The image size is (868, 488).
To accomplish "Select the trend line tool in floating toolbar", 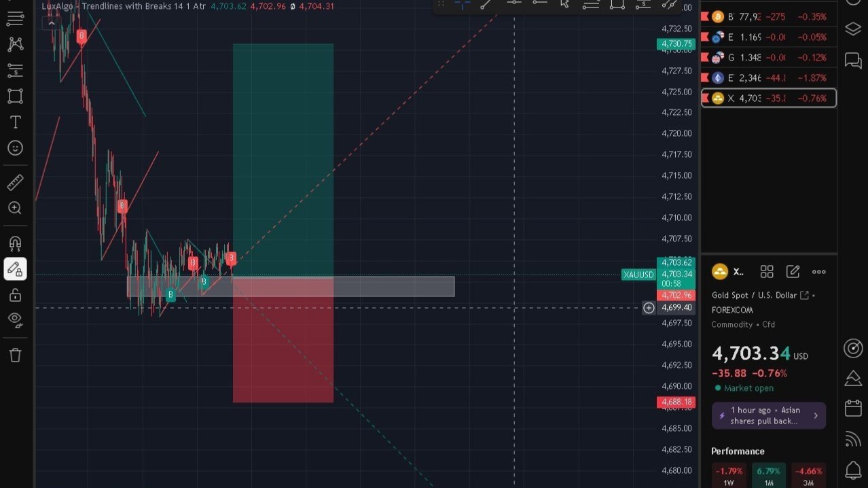I will pyautogui.click(x=486, y=4).
